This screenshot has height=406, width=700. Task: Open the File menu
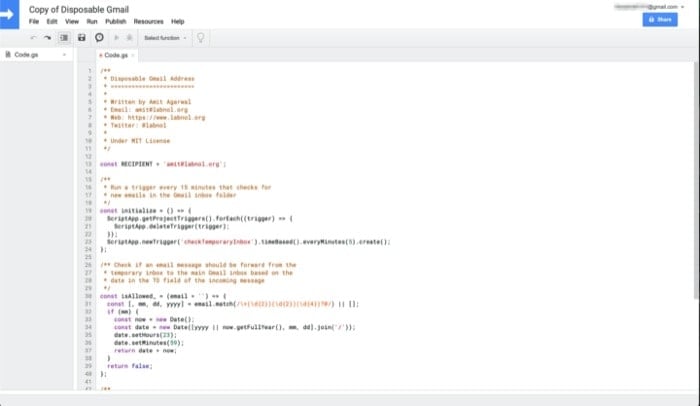point(34,21)
